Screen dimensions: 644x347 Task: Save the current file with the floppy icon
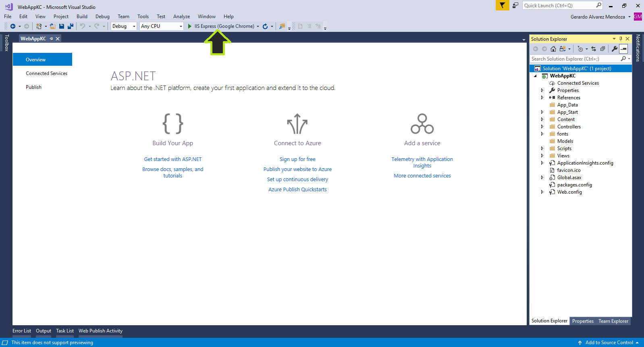click(62, 26)
